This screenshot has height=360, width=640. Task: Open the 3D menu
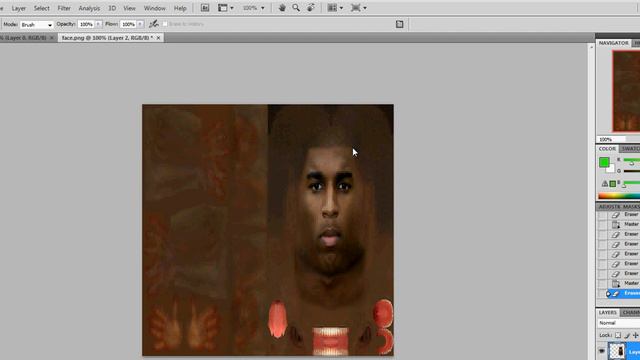(112, 8)
